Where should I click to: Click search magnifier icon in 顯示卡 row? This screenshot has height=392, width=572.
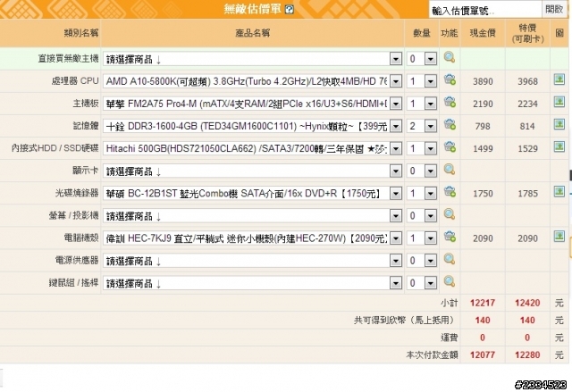point(450,170)
